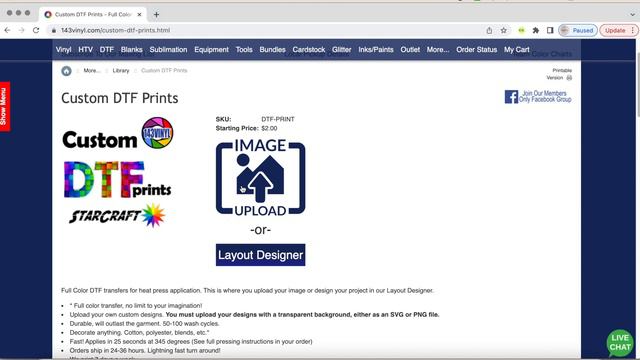Open the Outlet menu
This screenshot has height=360, width=640.
coord(410,49)
